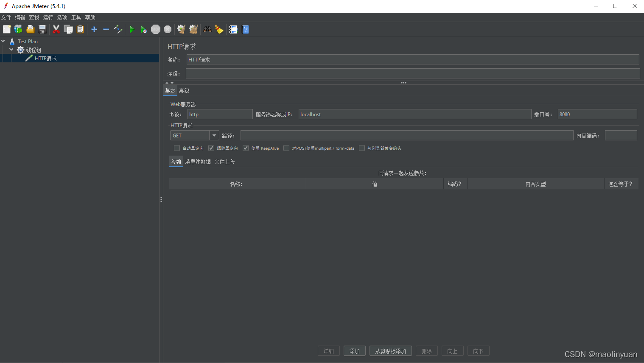
Task: Open the binoculars search icon
Action: coord(207,29)
